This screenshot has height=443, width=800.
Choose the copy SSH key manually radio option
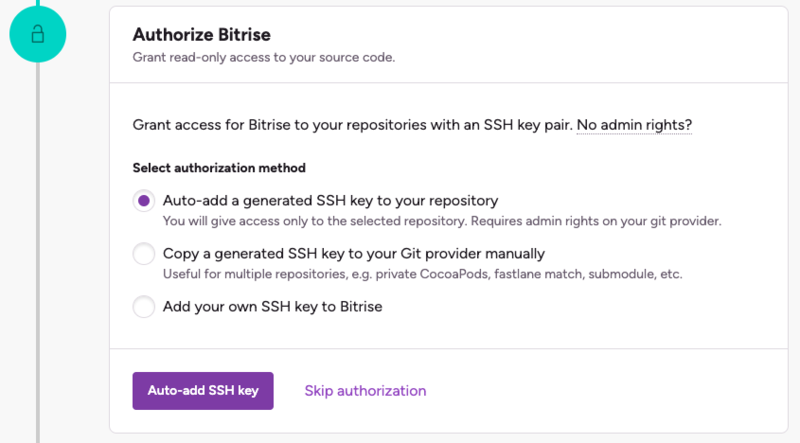point(144,254)
